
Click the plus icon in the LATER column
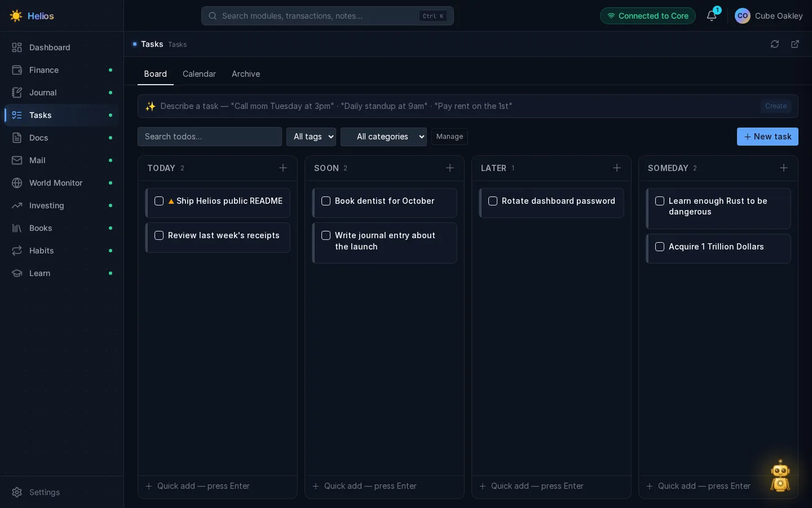pos(617,168)
